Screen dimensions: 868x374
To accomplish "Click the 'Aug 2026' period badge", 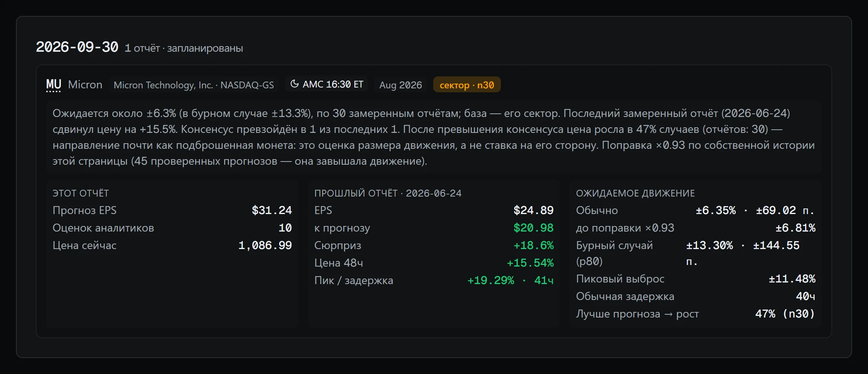I will click(401, 85).
